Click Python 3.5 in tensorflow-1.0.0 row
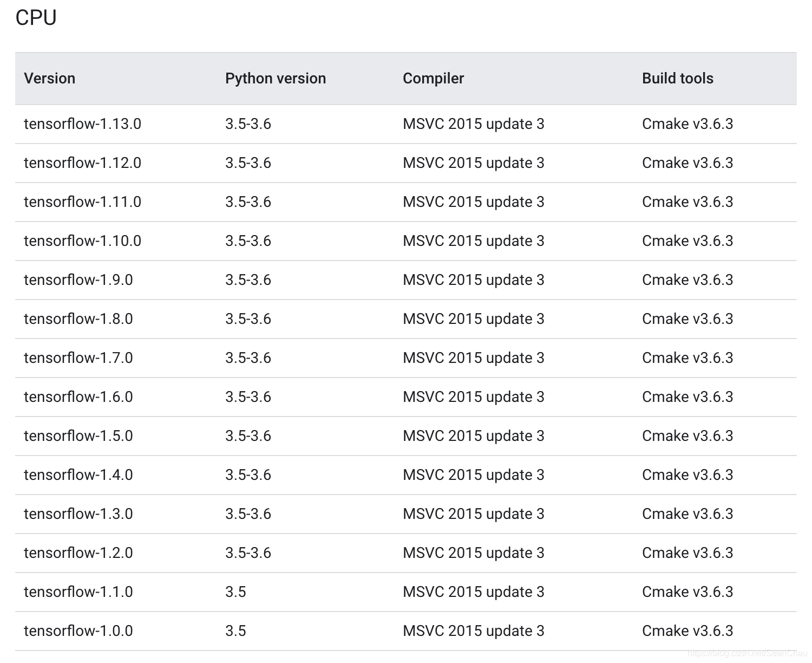Viewport: 812px width, 663px height. (x=235, y=631)
